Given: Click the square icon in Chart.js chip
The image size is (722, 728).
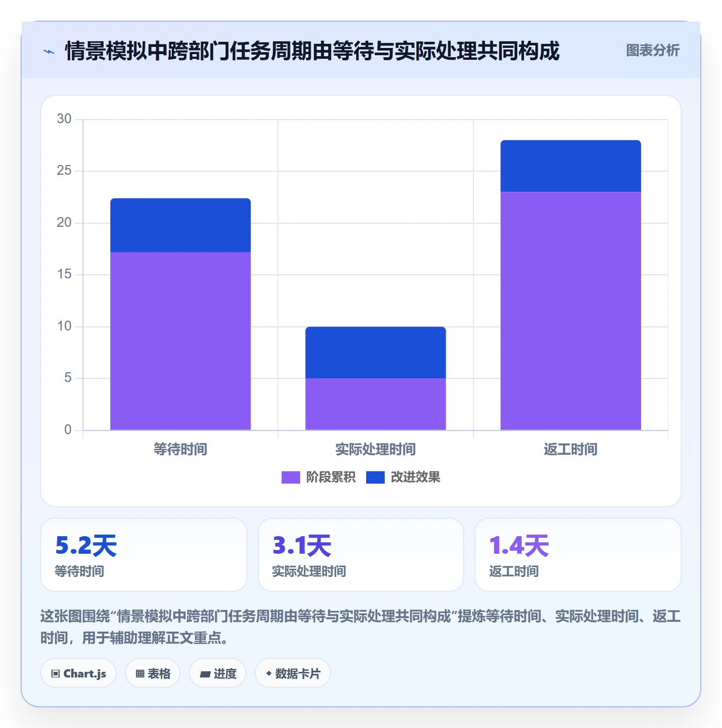Looking at the screenshot, I should [x=56, y=674].
